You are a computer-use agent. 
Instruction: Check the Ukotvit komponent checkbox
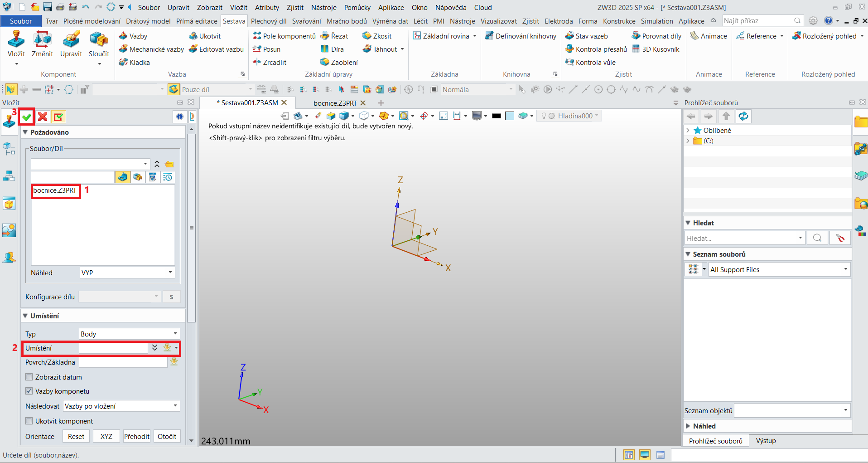(29, 421)
